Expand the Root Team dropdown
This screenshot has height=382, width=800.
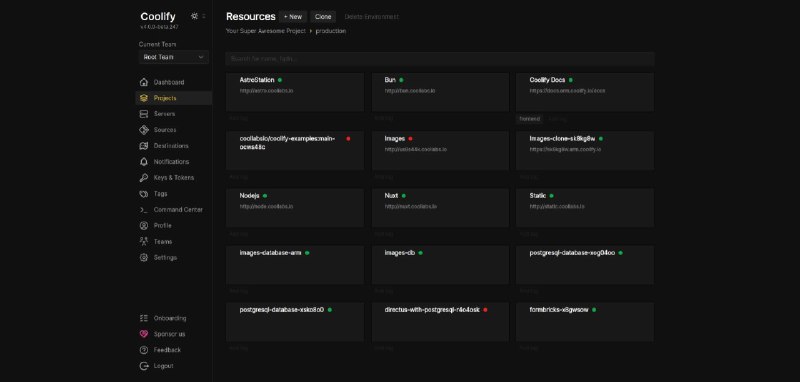coord(173,57)
